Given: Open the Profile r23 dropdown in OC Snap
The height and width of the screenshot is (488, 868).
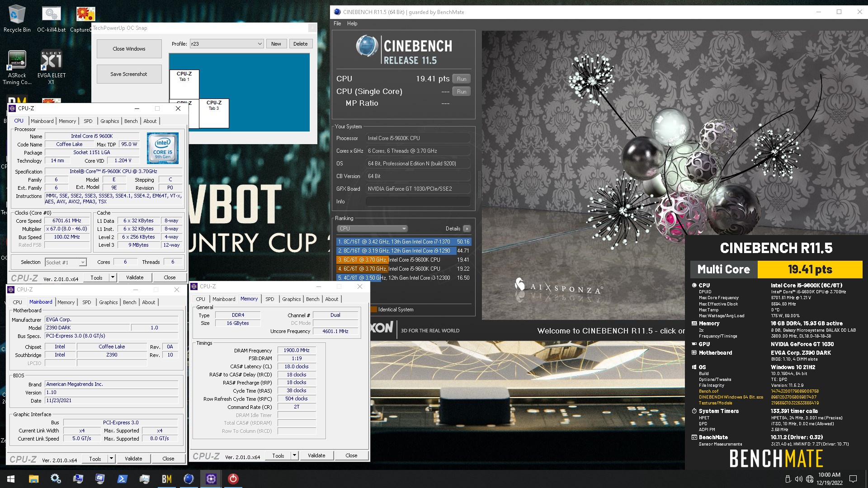Looking at the screenshot, I should (226, 44).
